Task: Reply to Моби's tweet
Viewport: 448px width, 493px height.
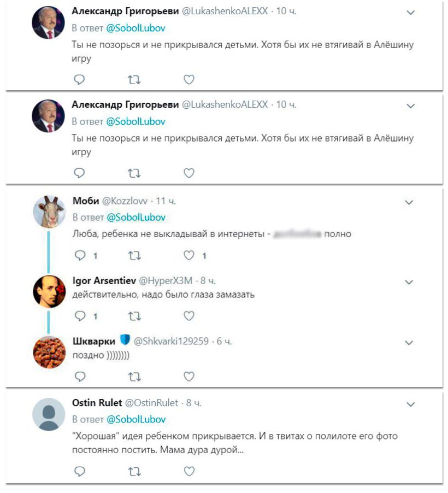Action: coord(80,255)
